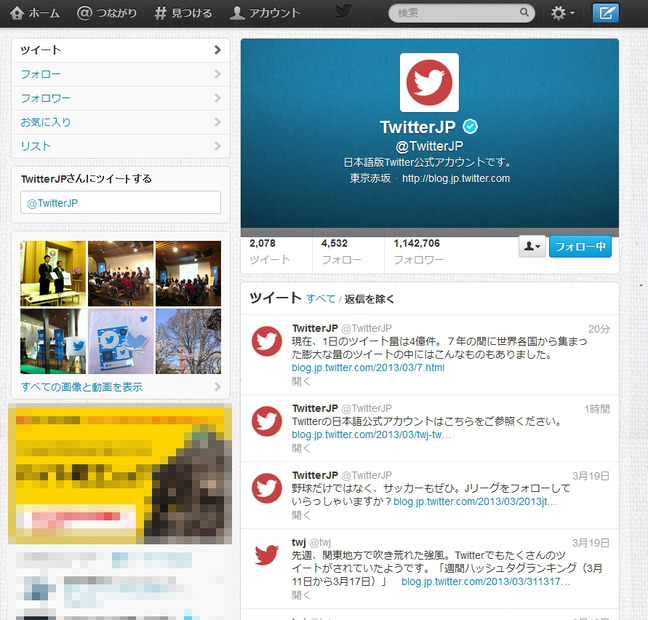Click the chevron beside リスト sidebar row
Viewport: 648px width, 620px height.
[x=217, y=146]
